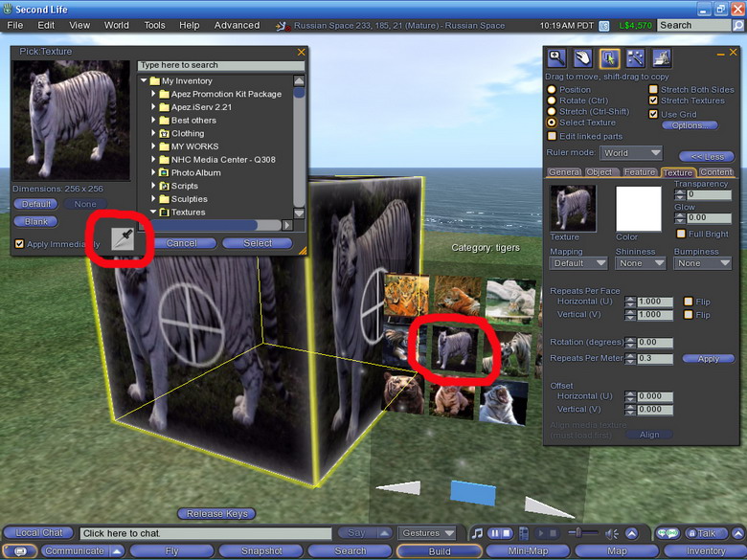Select the Rotate (Ctrl) radio button
Image resolution: width=747 pixels, height=560 pixels.
point(552,101)
